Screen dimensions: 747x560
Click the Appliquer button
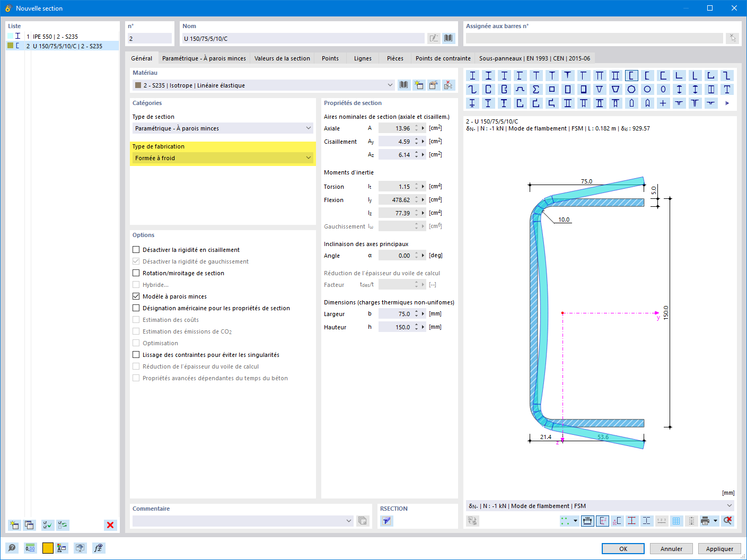[719, 549]
